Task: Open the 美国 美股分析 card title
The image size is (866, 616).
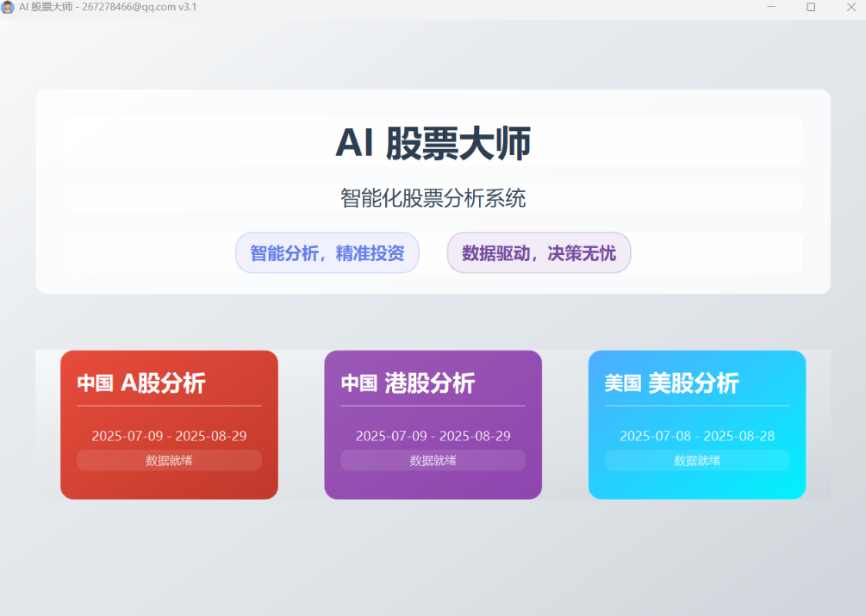Action: click(x=671, y=383)
